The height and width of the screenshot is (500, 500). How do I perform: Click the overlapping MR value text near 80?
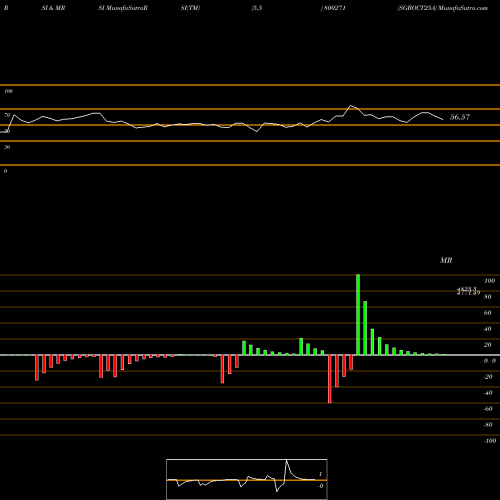[468, 291]
